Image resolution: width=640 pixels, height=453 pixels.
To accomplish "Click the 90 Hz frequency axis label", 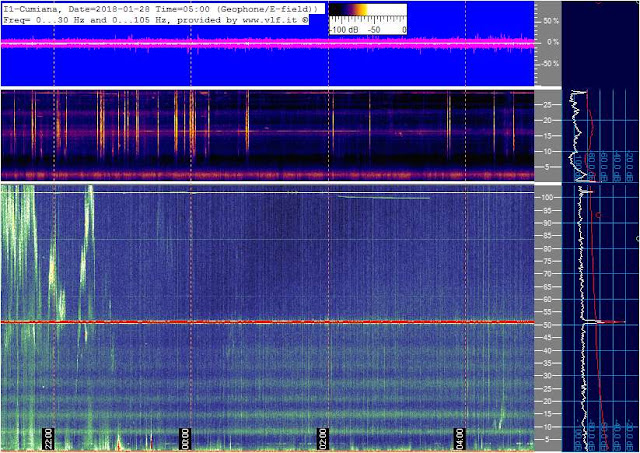I will point(547,223).
